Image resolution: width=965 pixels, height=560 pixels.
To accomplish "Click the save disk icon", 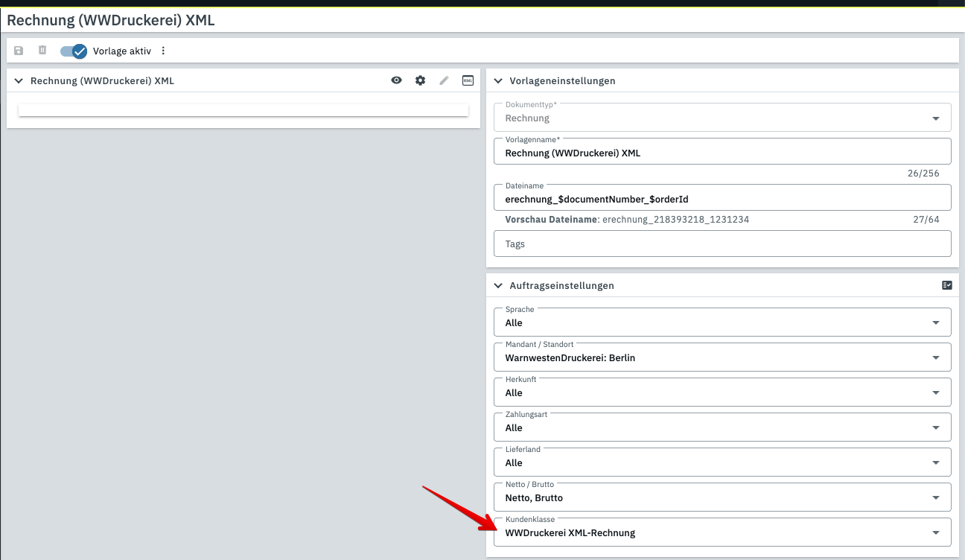I will (19, 51).
